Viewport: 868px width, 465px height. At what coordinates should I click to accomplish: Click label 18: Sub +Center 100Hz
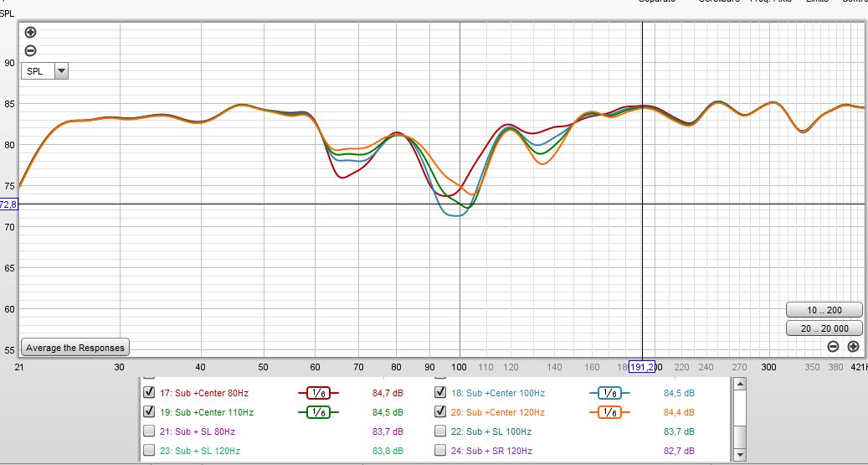pyautogui.click(x=498, y=394)
